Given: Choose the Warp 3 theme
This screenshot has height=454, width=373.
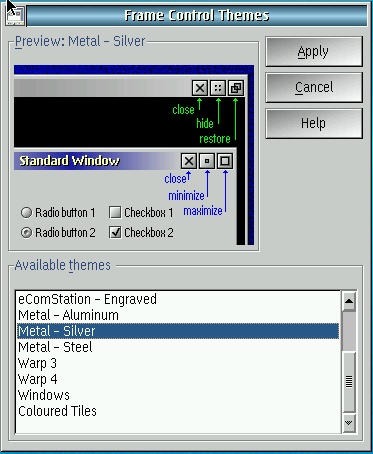Looking at the screenshot, I should click(178, 363).
